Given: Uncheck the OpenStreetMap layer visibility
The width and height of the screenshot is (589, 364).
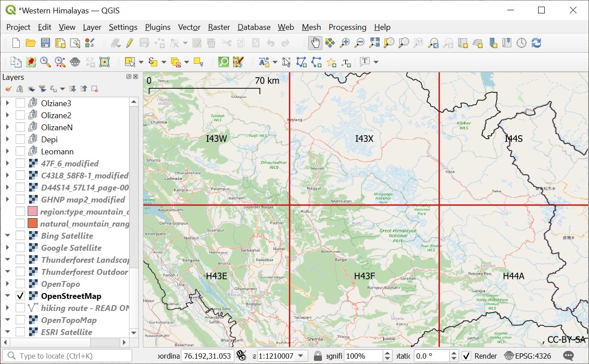Looking at the screenshot, I should [20, 296].
